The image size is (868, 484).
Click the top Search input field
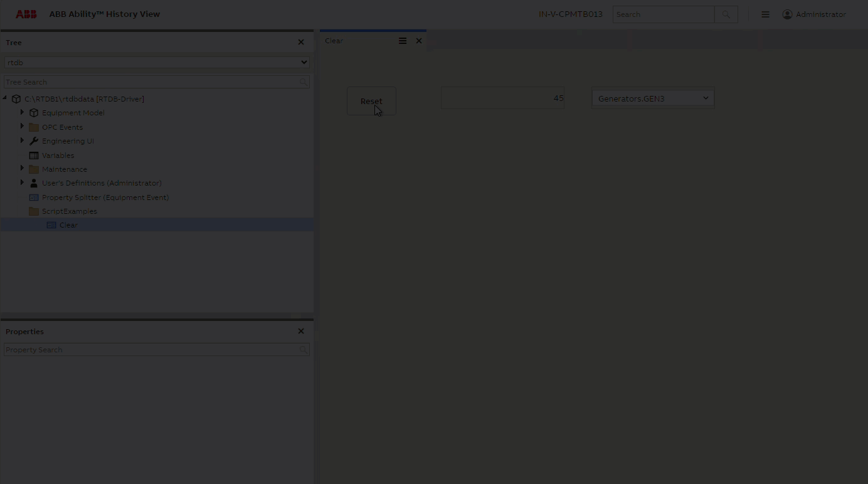click(x=664, y=14)
